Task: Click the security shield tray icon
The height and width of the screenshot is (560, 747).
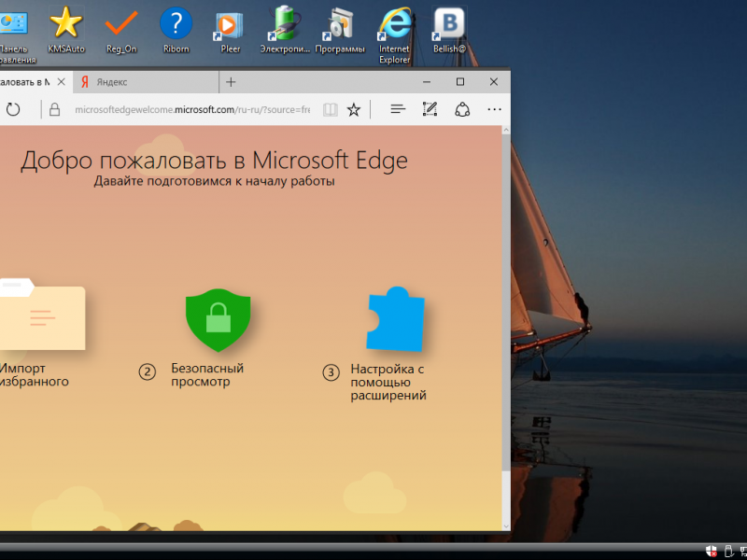Action: pyautogui.click(x=712, y=552)
